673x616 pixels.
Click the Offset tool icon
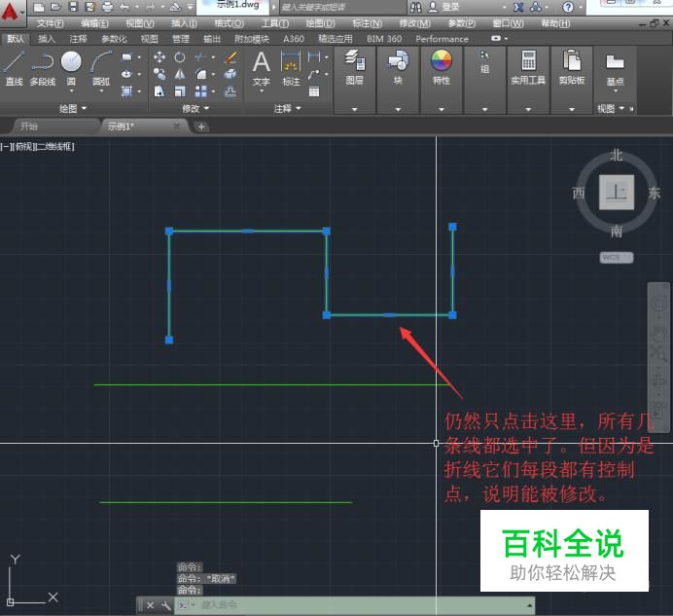point(230,91)
